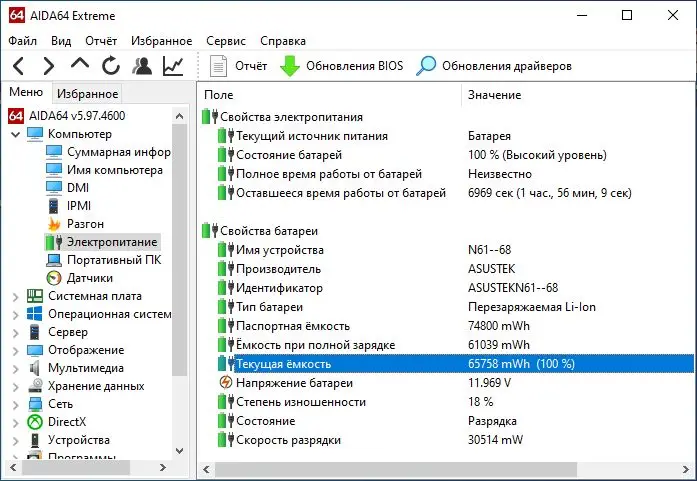Screen dimensions: 697x481
Task: Click the Отчёт toolbar button label
Action: (251, 66)
